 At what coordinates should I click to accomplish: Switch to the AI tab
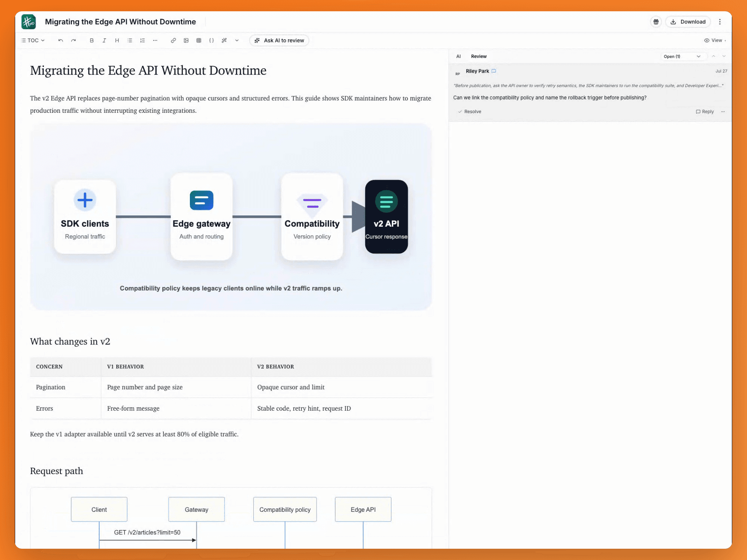click(459, 56)
